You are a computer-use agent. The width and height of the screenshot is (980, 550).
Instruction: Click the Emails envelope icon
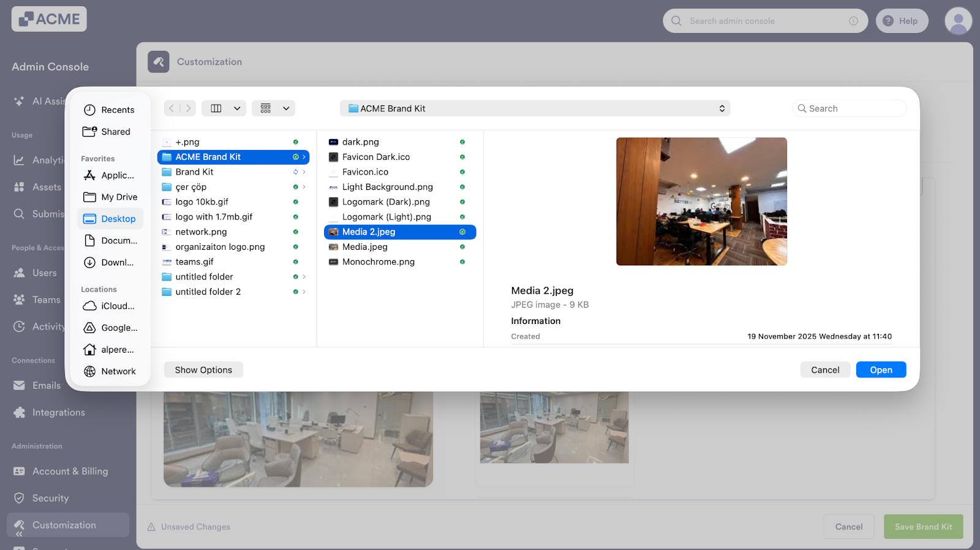[x=20, y=385]
